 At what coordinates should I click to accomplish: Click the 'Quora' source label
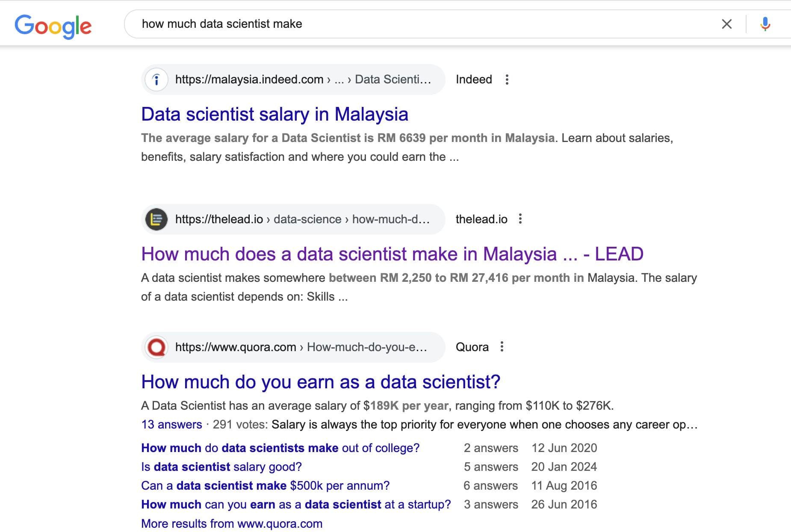click(x=472, y=347)
